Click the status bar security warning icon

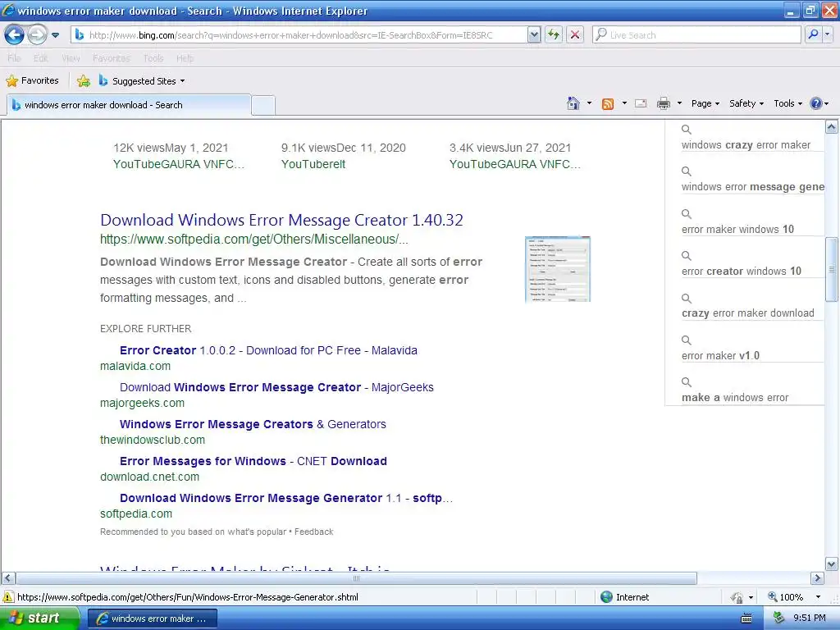(8, 597)
